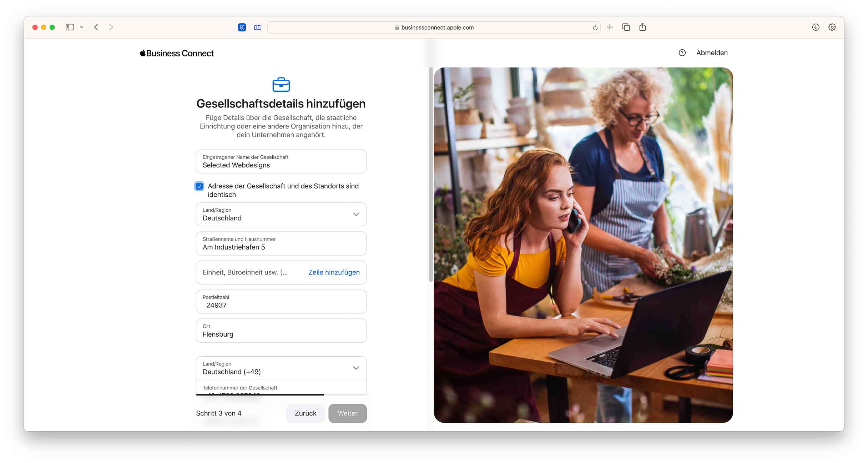
Task: Click the Apple Business Connect logo
Action: pyautogui.click(x=177, y=53)
